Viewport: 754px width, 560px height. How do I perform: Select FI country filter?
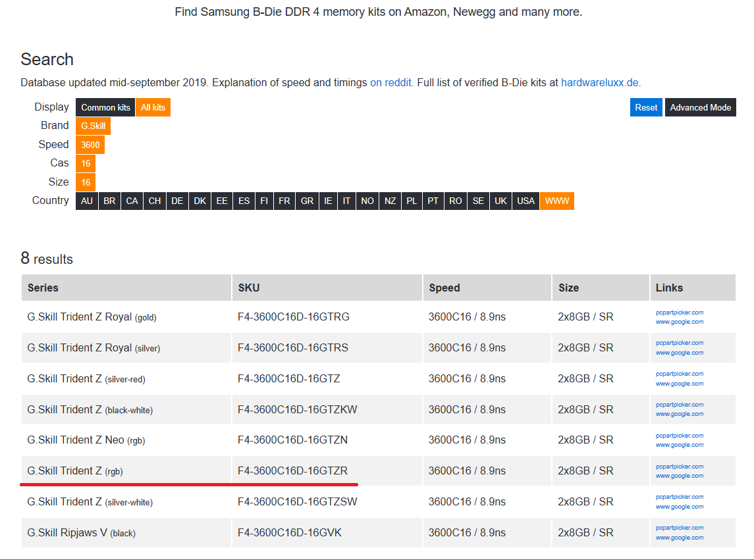click(x=265, y=201)
